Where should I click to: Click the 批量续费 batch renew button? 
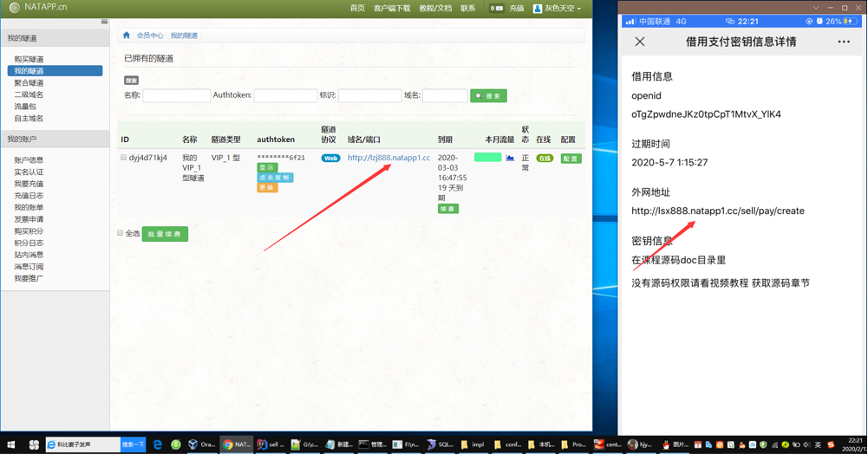pyautogui.click(x=165, y=234)
